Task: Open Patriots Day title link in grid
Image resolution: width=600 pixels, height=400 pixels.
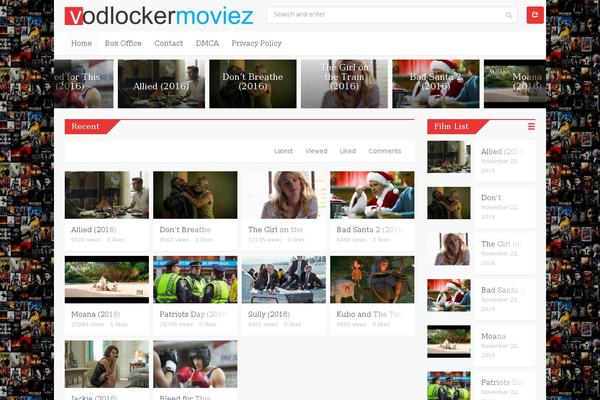Action: [x=192, y=314]
